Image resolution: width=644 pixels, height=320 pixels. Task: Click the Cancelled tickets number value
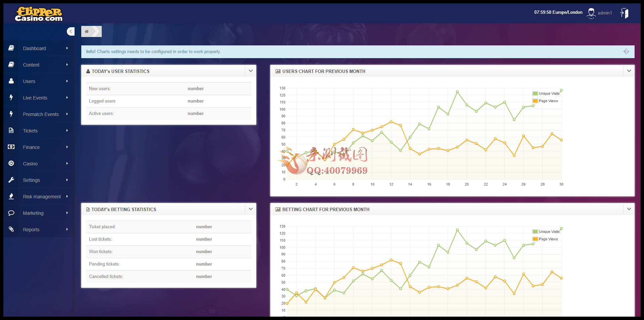point(204,276)
